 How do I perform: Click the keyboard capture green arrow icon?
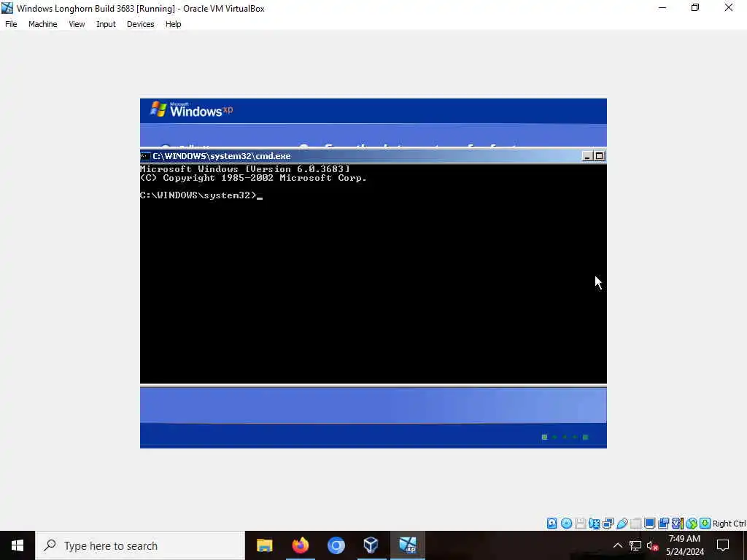coord(705,524)
